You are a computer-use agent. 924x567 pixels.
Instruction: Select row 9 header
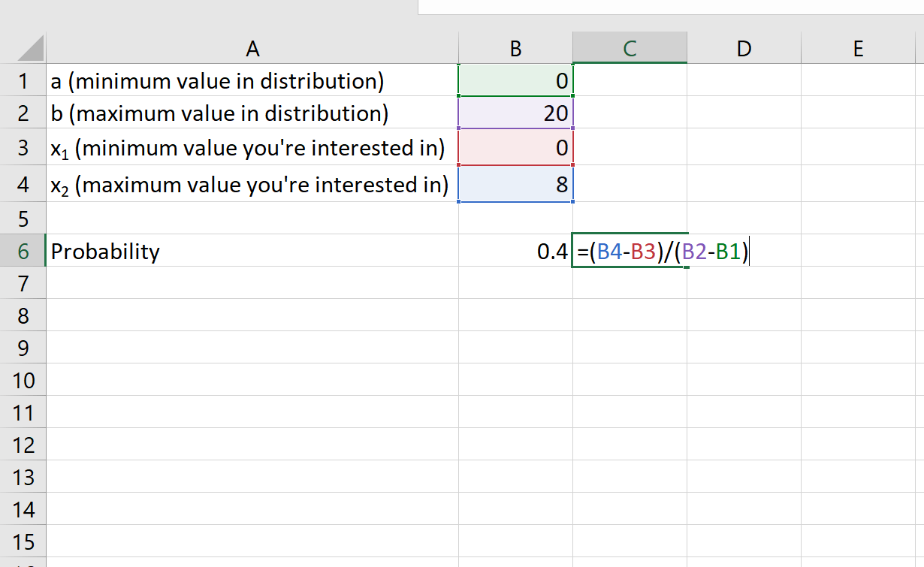pyautogui.click(x=23, y=348)
